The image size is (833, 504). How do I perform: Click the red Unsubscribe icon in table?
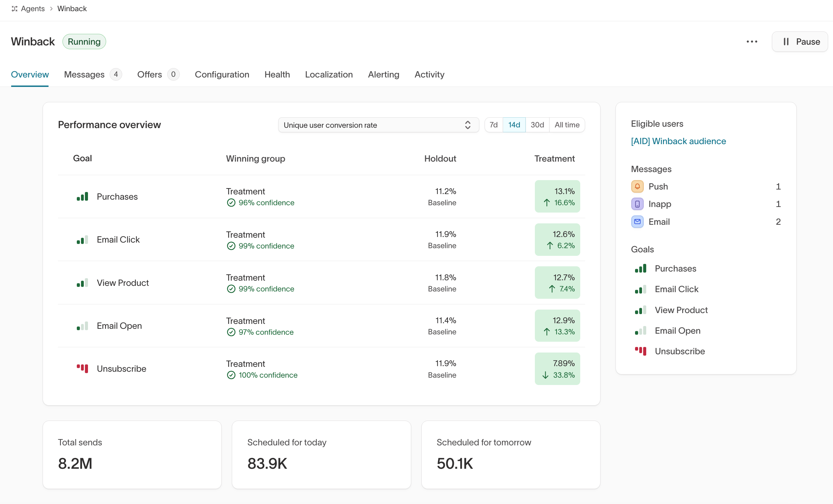pos(82,369)
